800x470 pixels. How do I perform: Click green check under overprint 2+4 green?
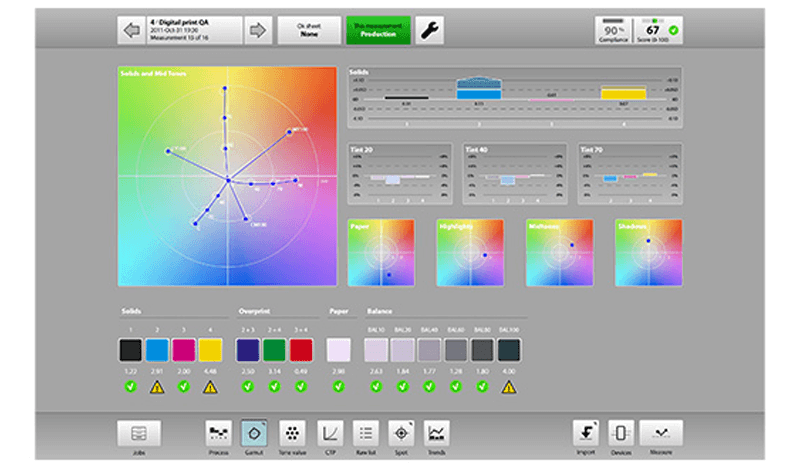click(274, 387)
